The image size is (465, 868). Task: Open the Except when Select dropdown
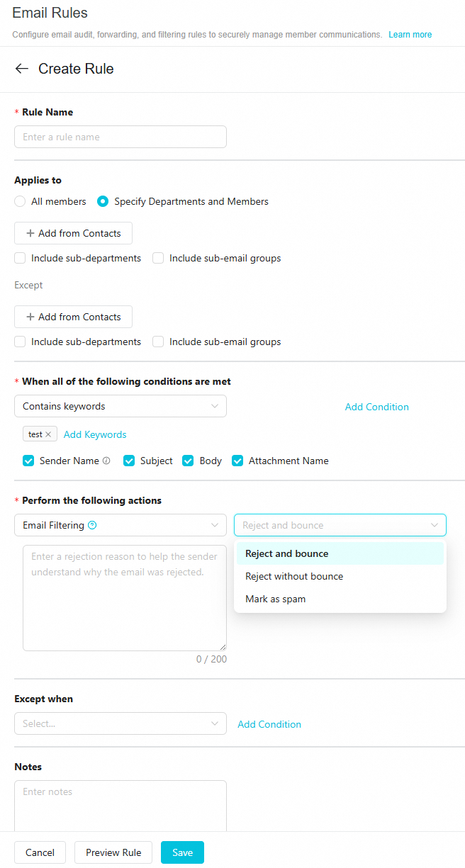click(x=121, y=723)
